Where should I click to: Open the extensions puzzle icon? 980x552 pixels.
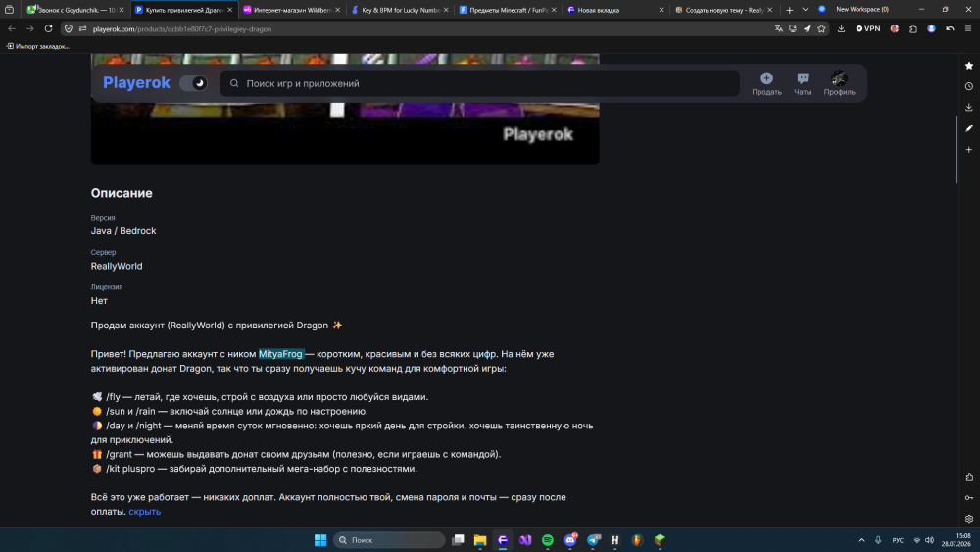[x=913, y=28]
